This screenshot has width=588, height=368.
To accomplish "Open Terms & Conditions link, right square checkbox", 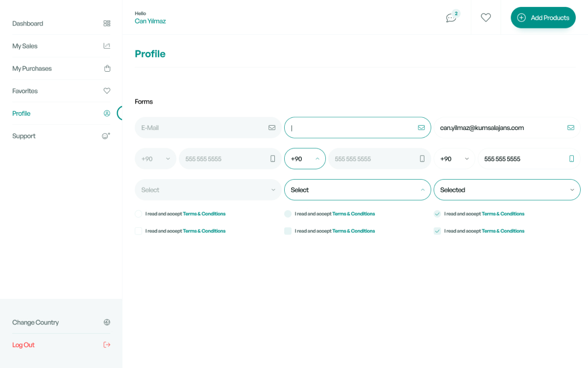I will [x=503, y=231].
